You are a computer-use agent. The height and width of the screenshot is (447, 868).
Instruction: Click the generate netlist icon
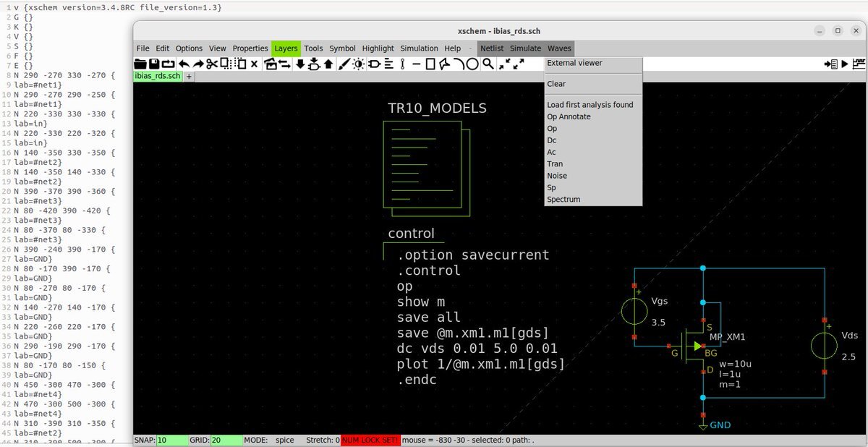tap(830, 64)
